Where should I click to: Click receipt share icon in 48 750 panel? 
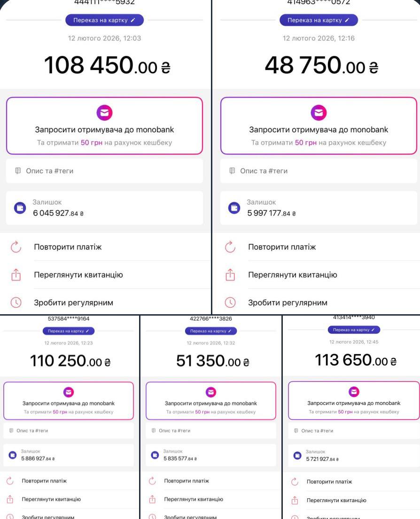(x=230, y=275)
